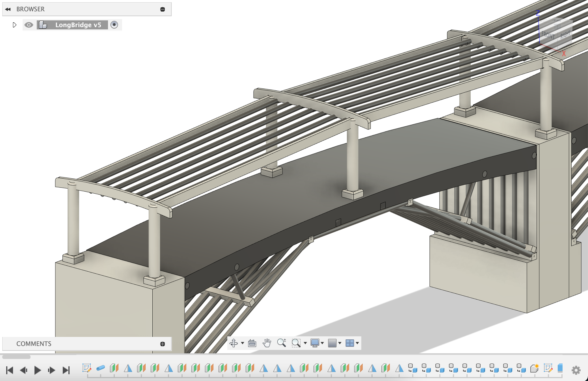Click the Grid and Snaps icon
588x381 pixels.
click(332, 343)
